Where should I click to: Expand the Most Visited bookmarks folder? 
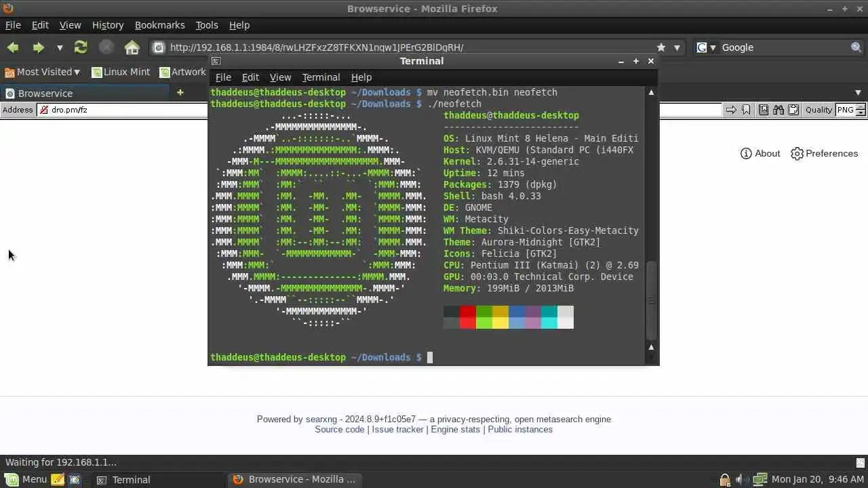coord(42,72)
